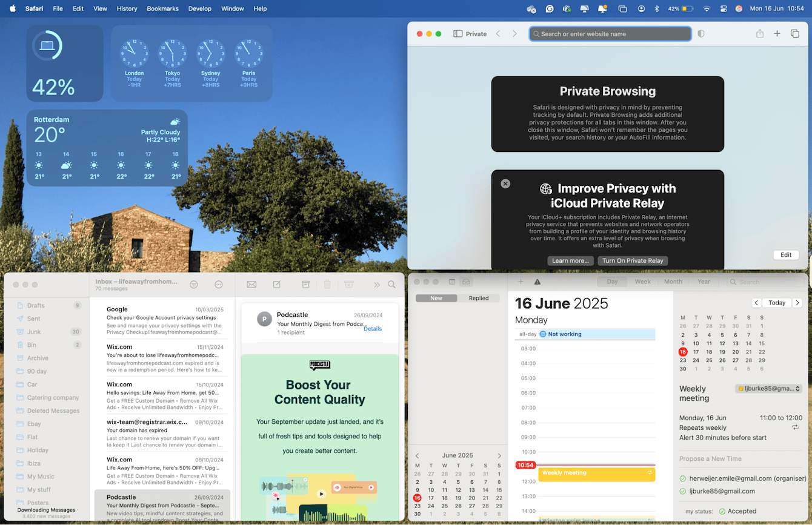Check for new mail using the envelope icon

(251, 283)
